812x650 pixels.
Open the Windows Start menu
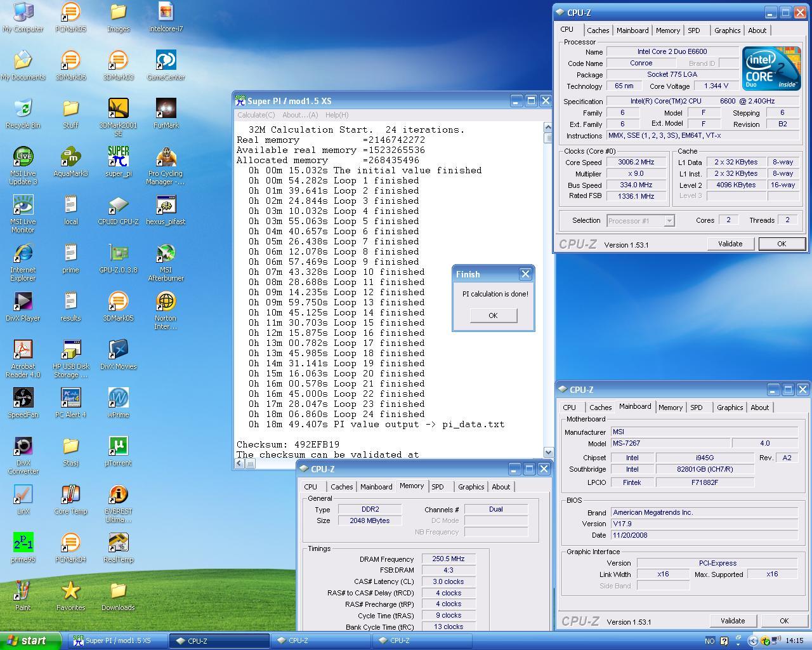pos(31,640)
